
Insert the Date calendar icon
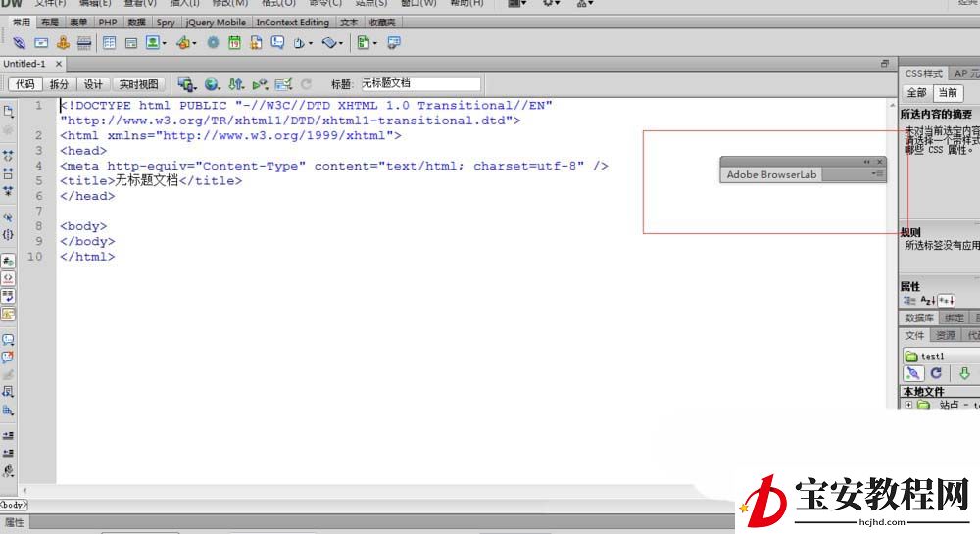234,42
